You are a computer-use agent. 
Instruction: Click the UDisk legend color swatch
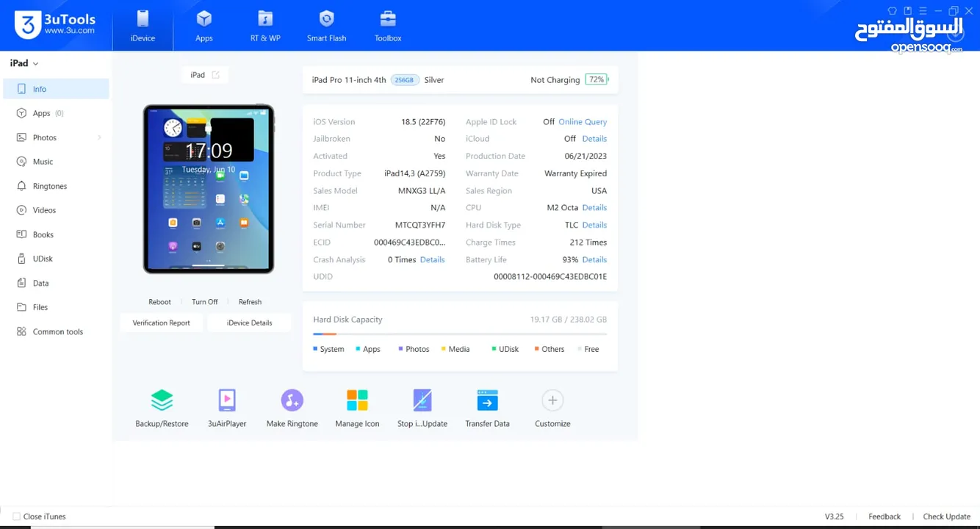(x=494, y=349)
